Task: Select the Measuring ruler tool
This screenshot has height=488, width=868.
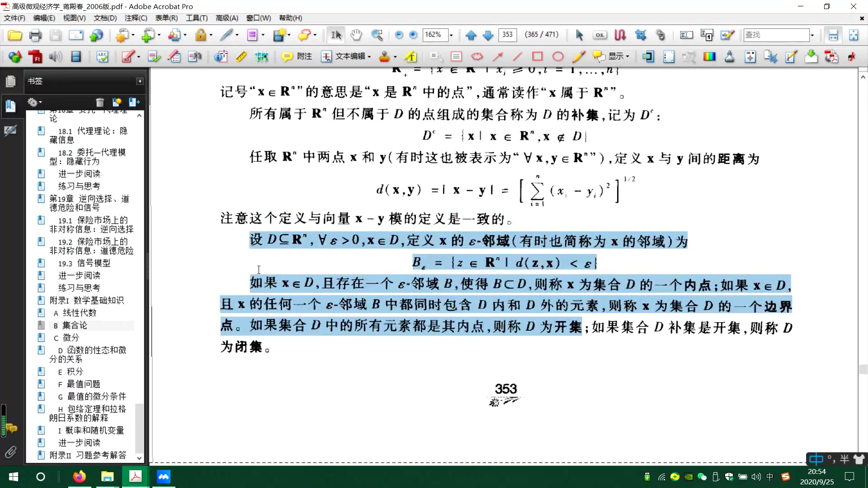Action: pos(241,56)
